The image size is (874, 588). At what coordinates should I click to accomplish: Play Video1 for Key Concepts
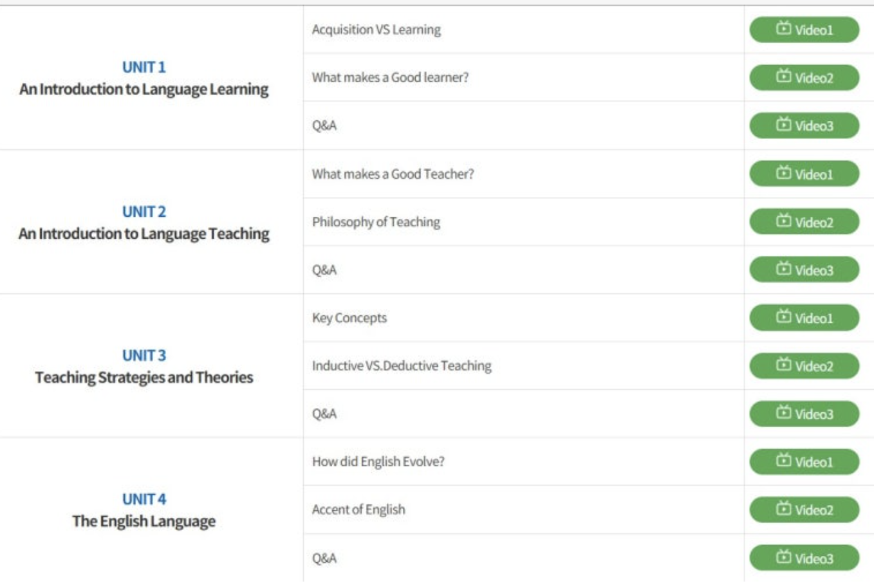tap(804, 318)
